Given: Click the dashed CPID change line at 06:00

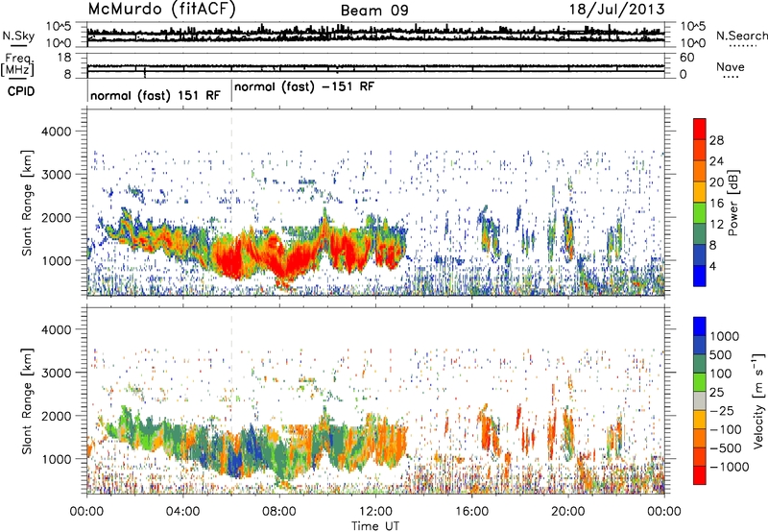Looking at the screenshot, I should [231, 203].
